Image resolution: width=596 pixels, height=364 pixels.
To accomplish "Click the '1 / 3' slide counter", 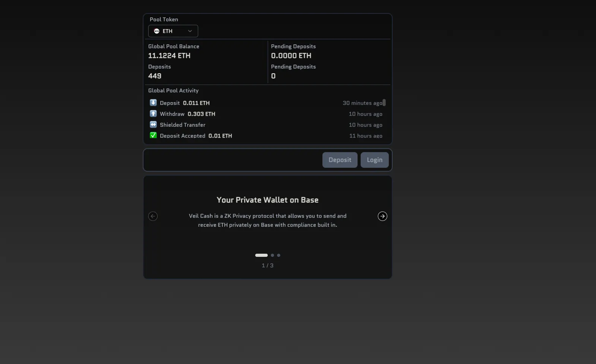I will (x=267, y=266).
